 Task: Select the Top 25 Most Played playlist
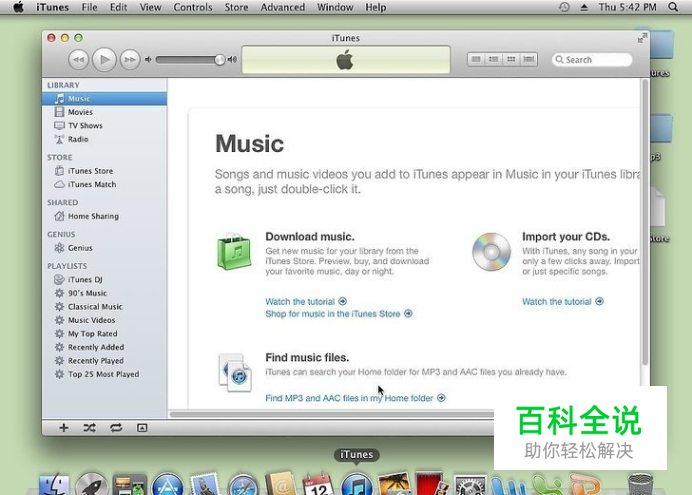pos(105,374)
